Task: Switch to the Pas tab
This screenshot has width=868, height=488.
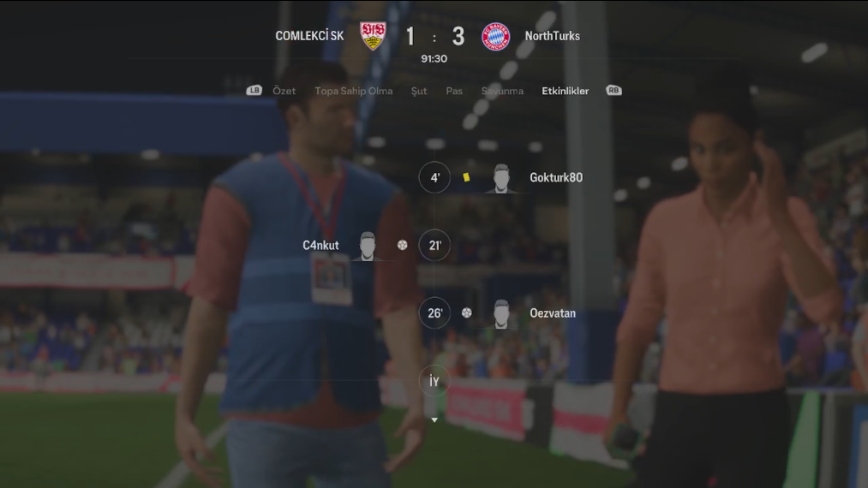Action: 454,91
